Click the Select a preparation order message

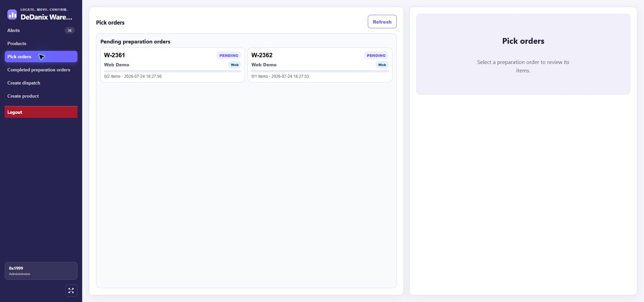[523, 66]
